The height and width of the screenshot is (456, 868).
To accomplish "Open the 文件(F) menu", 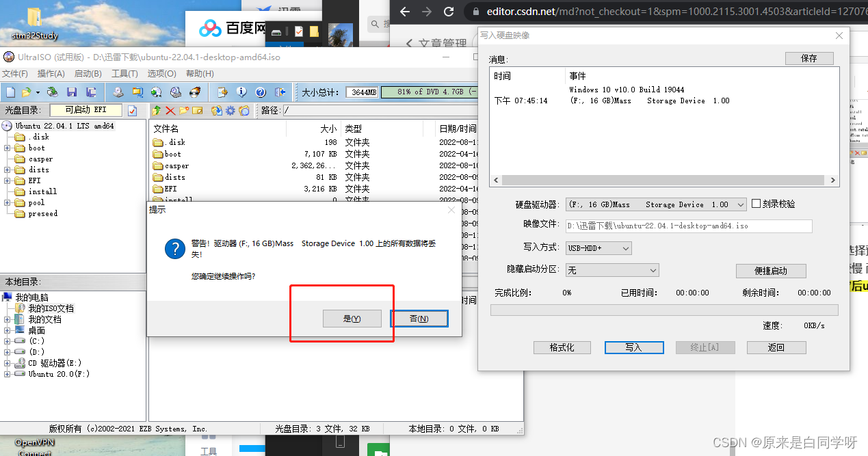I will [15, 74].
